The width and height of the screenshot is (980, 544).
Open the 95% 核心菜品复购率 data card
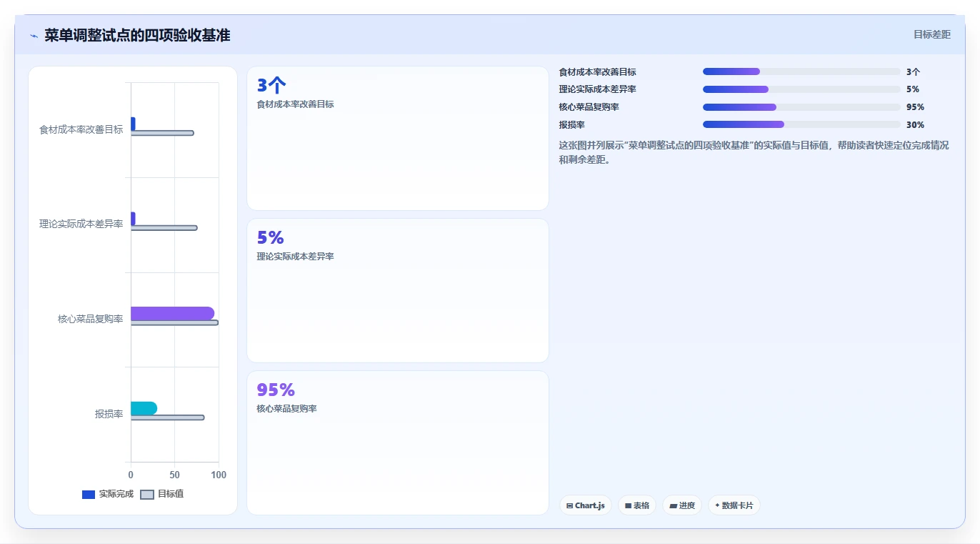pos(398,442)
